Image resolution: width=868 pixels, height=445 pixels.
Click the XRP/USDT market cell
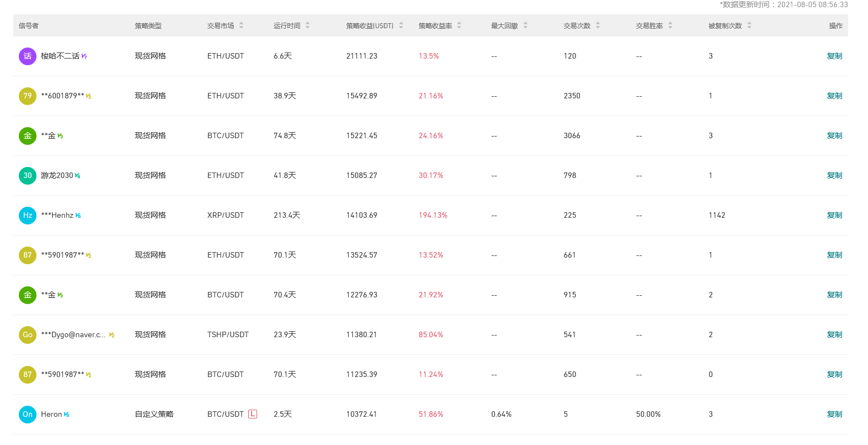coord(226,215)
